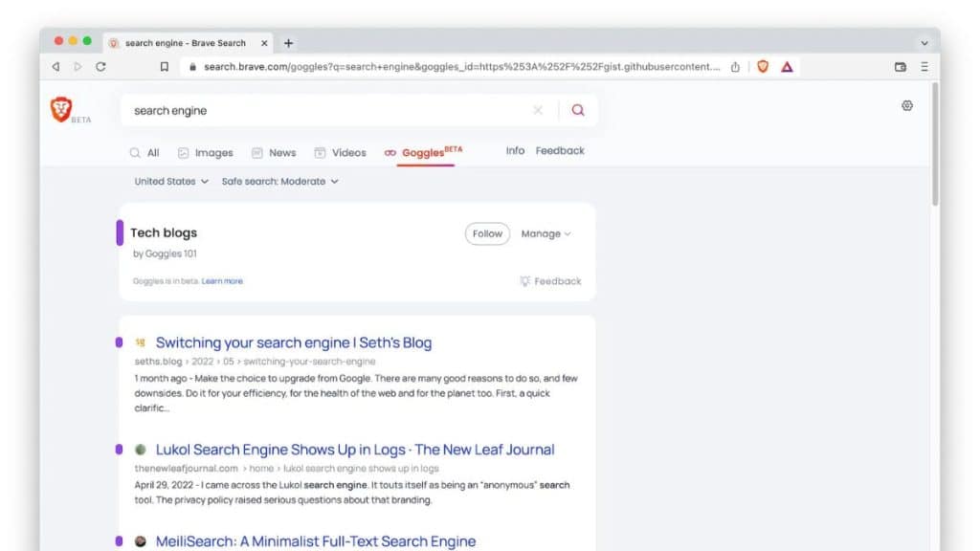Click the Brave Search lion logo
The width and height of the screenshot is (980, 551).
(61, 109)
